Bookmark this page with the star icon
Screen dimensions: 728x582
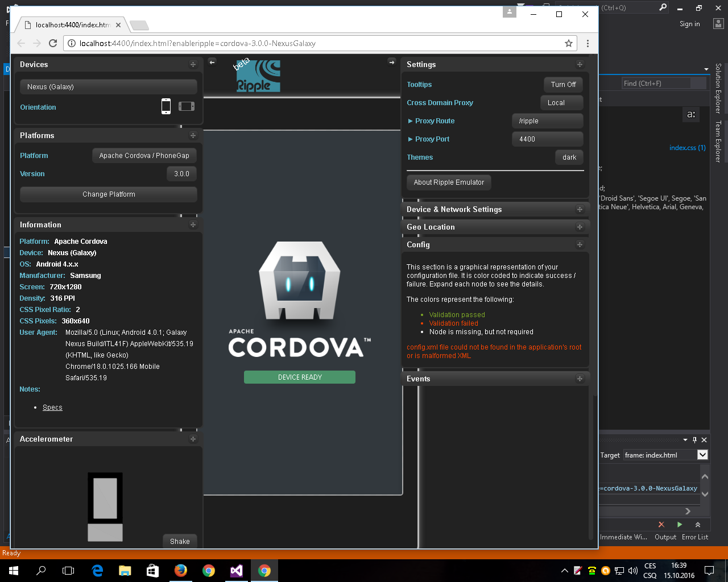(x=568, y=43)
